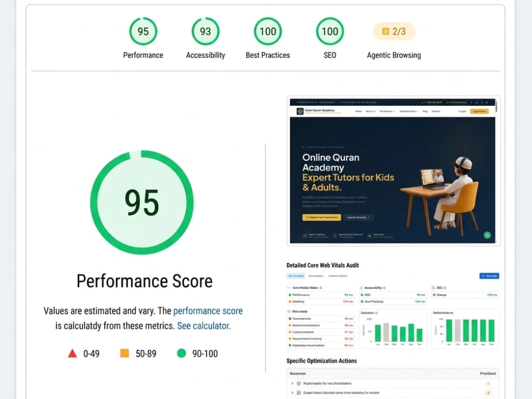Click the green chat bubble icon
This screenshot has width=532, height=399.
(487, 235)
